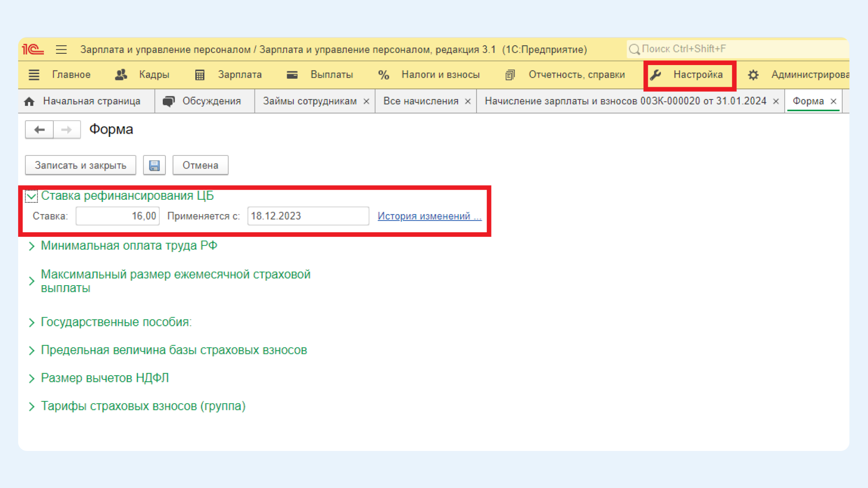Image resolution: width=868 pixels, height=488 pixels.
Task: Open the Настройка section
Action: (x=698, y=75)
